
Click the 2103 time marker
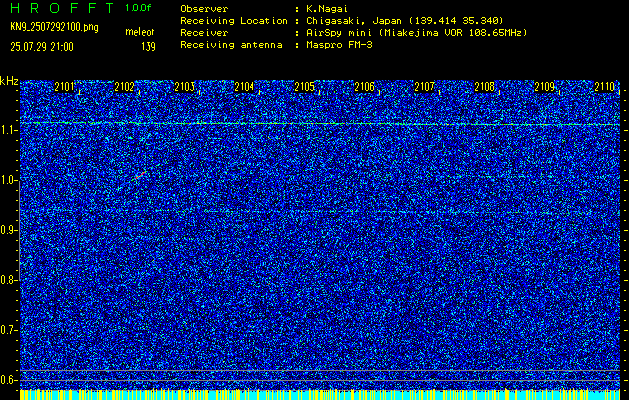click(185, 87)
